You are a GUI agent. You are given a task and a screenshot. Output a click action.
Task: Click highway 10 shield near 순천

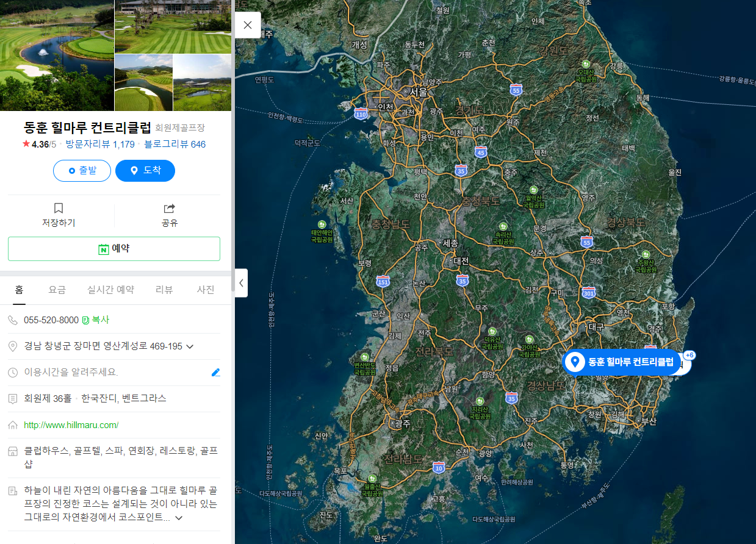pyautogui.click(x=439, y=468)
